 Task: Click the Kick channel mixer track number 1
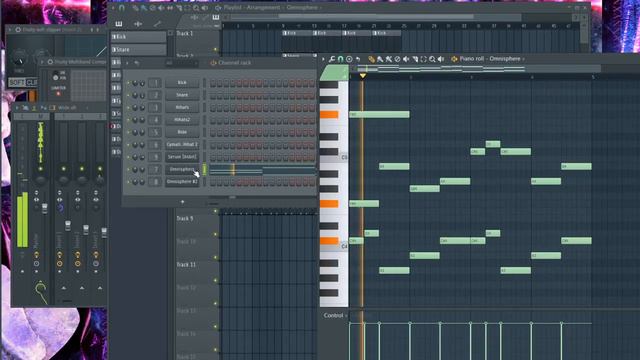pos(155,83)
